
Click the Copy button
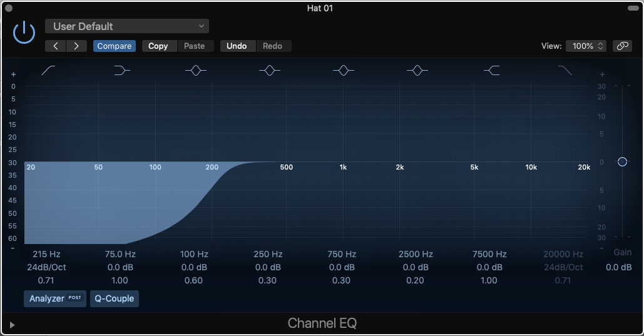tap(158, 46)
